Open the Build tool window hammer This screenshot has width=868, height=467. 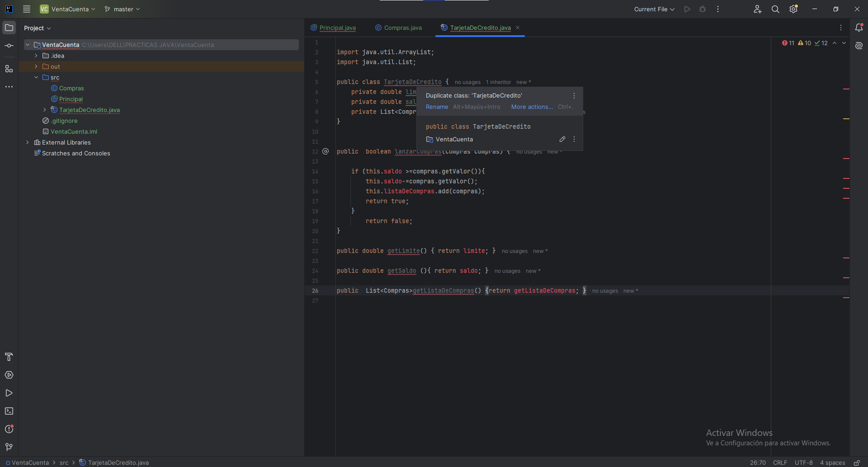(9, 357)
